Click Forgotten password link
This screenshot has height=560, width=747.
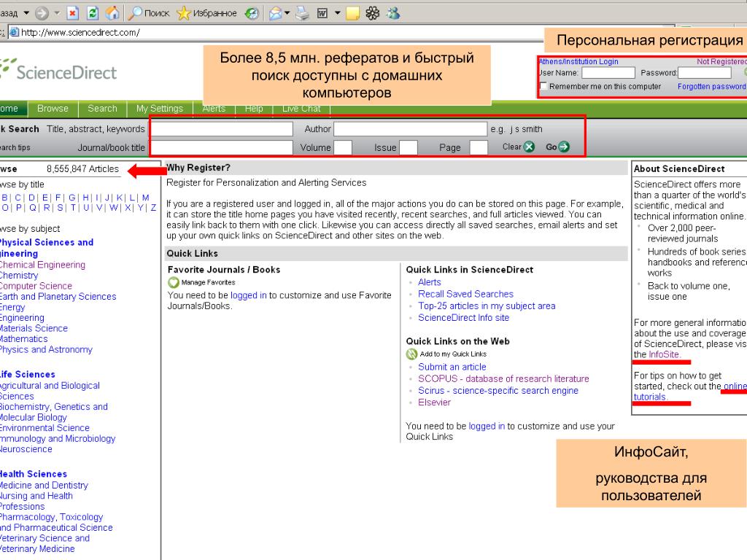(712, 86)
